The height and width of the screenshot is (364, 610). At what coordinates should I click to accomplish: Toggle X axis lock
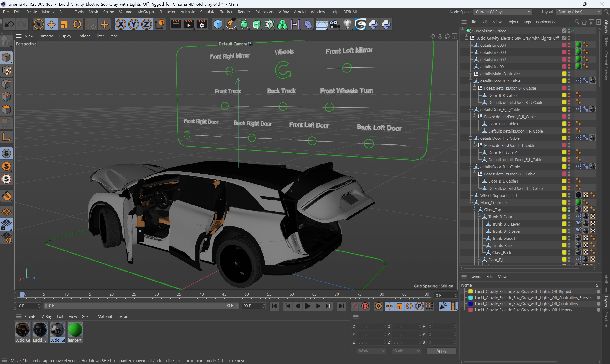click(x=121, y=24)
